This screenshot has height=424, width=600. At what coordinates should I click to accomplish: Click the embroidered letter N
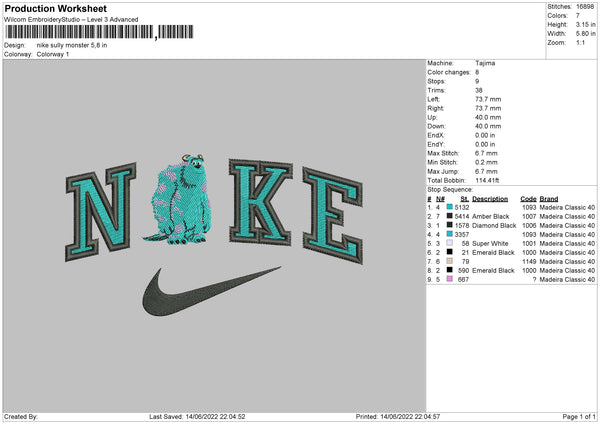[101, 212]
